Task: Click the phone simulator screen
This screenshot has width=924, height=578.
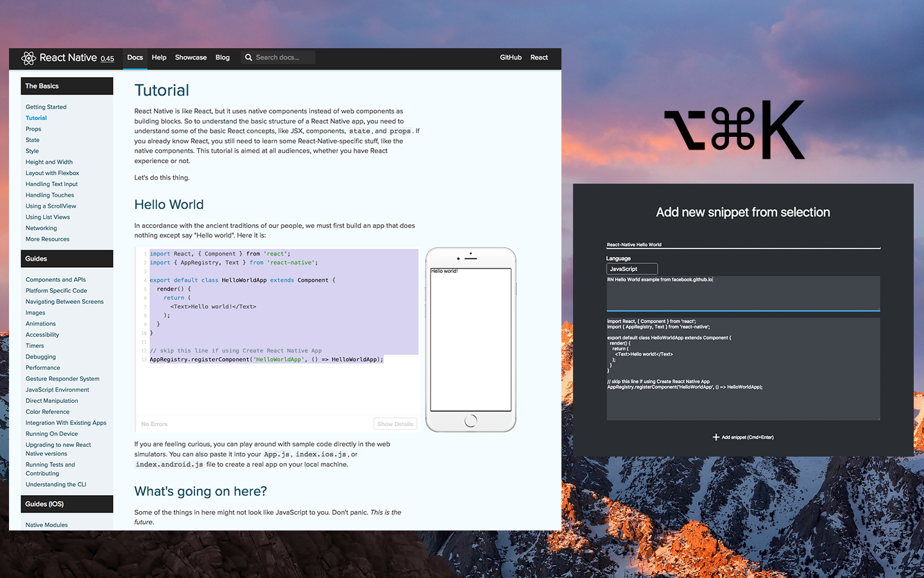Action: tap(471, 340)
